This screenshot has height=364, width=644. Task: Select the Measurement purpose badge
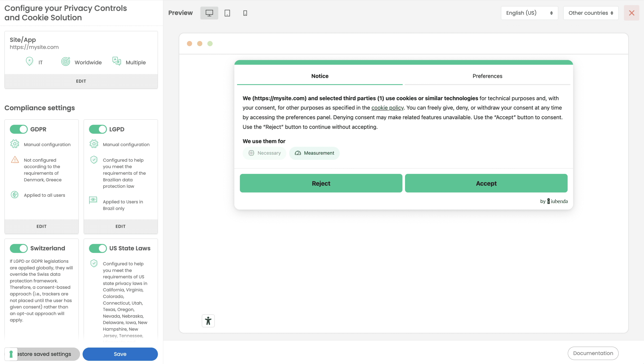tap(314, 153)
